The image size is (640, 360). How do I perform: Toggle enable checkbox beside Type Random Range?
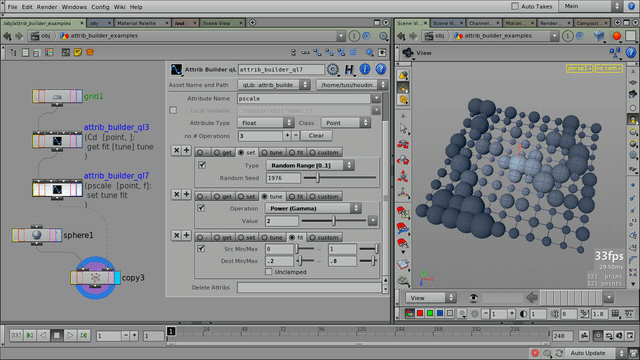[202, 165]
